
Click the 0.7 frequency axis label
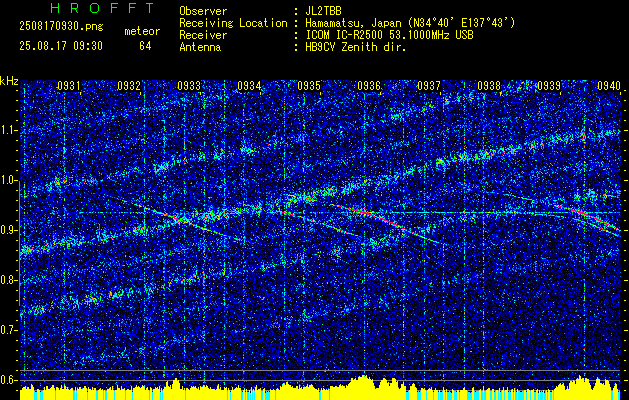point(7,330)
